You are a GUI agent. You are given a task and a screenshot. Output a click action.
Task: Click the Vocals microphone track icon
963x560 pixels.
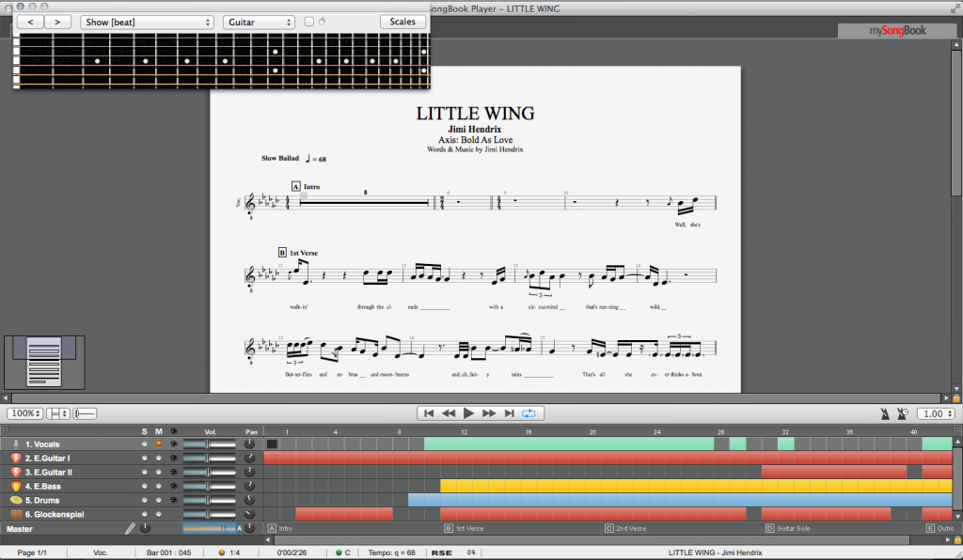coord(16,443)
